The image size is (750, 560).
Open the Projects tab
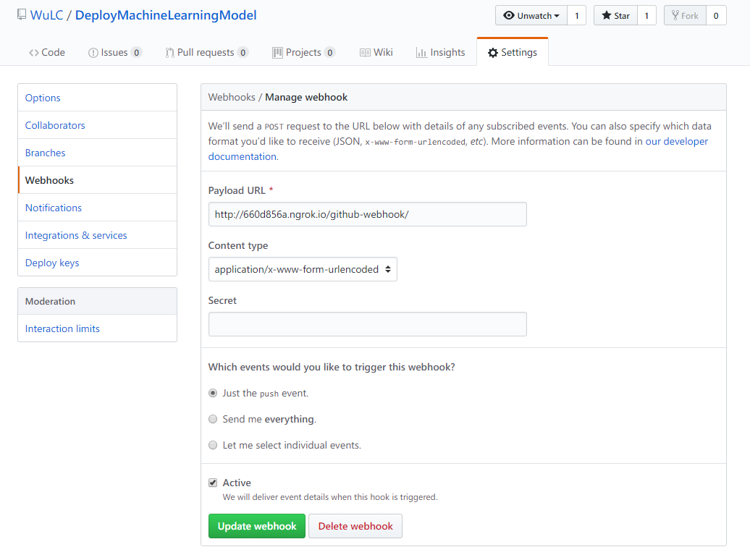pyautogui.click(x=304, y=53)
